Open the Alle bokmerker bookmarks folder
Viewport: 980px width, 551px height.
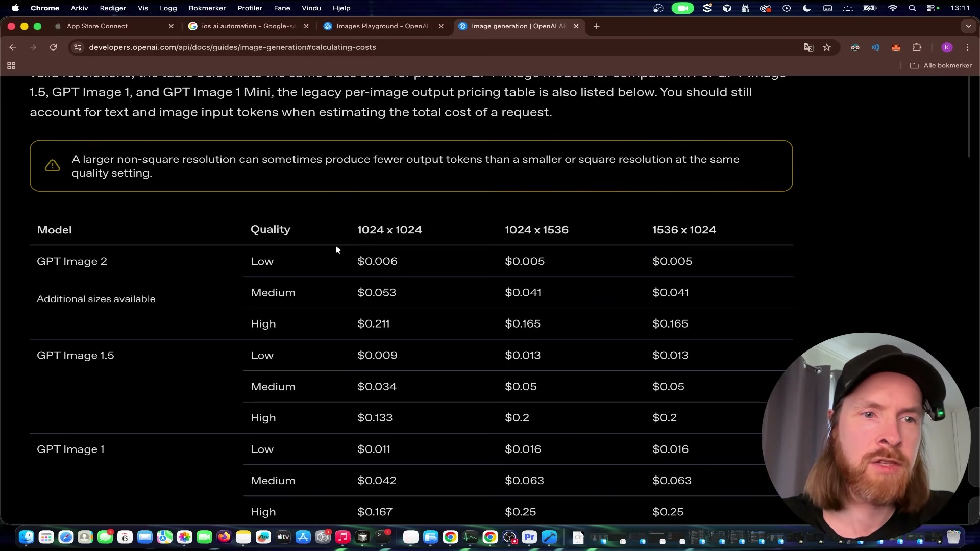click(941, 66)
